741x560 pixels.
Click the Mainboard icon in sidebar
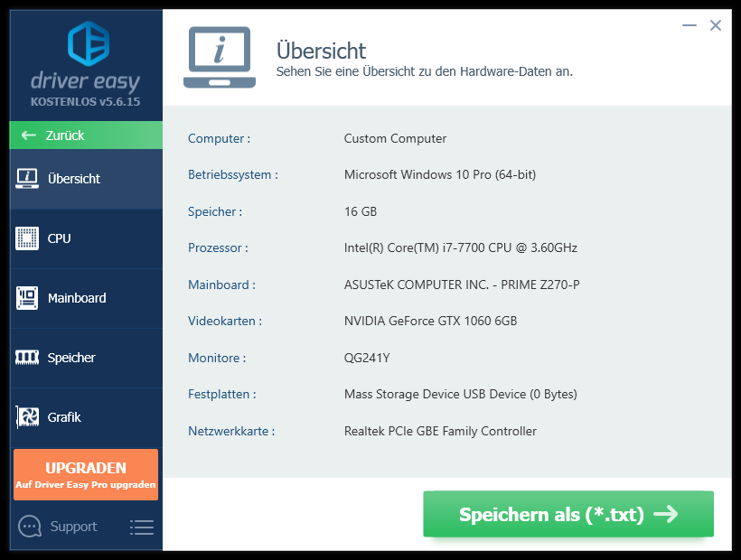pyautogui.click(x=27, y=298)
